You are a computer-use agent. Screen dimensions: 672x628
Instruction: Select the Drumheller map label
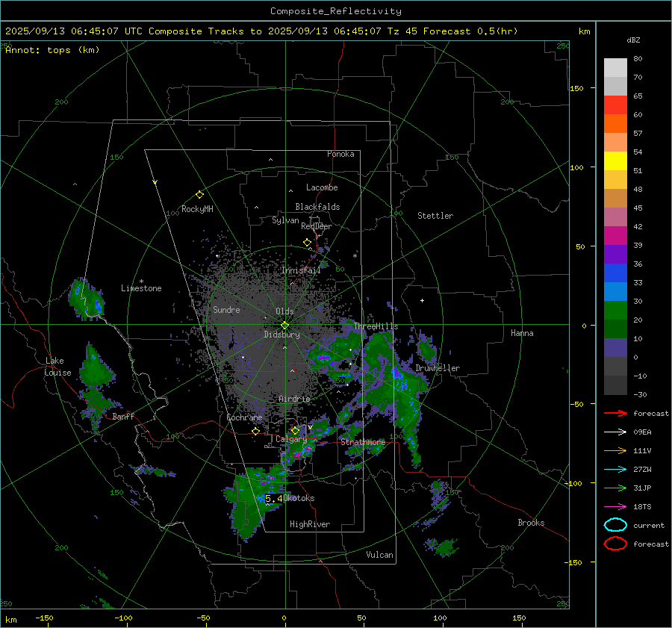[438, 368]
